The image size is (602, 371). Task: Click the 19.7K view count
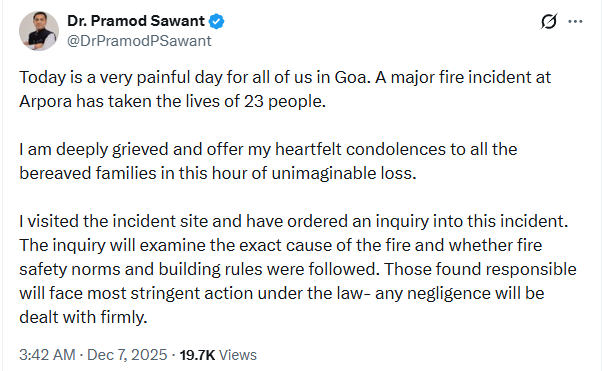pos(197,355)
